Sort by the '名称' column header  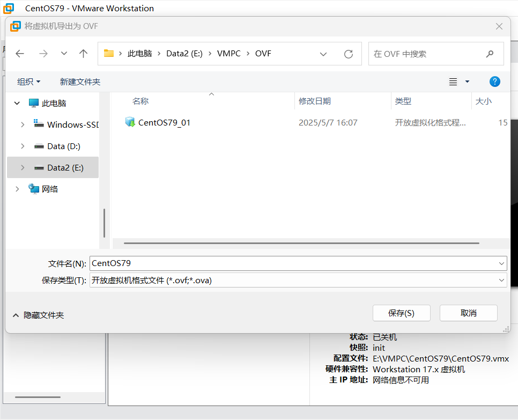140,101
